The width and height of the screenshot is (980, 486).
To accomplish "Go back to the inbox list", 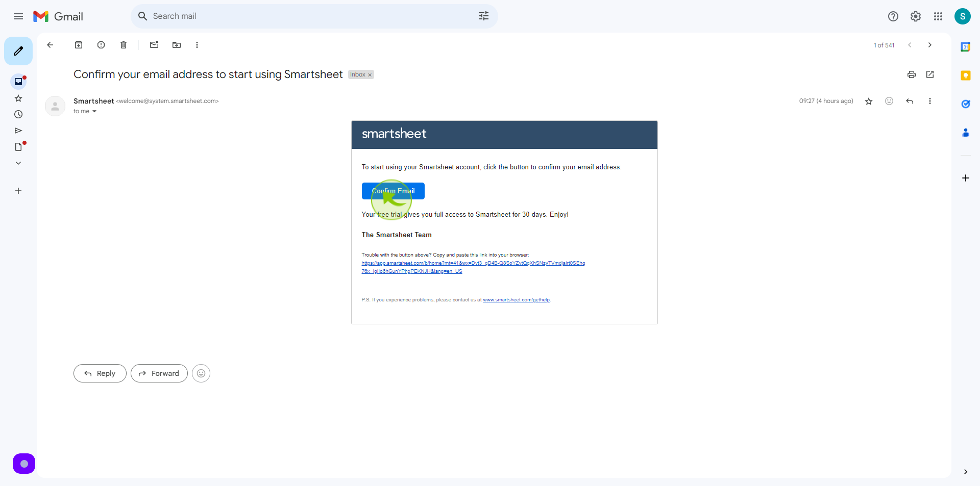I will (x=50, y=45).
